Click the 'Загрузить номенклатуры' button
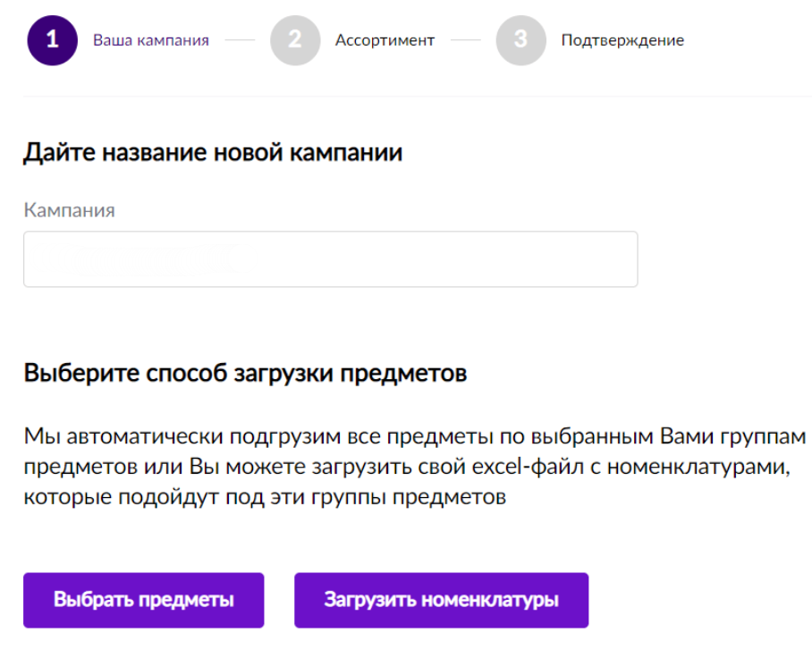 (x=441, y=600)
